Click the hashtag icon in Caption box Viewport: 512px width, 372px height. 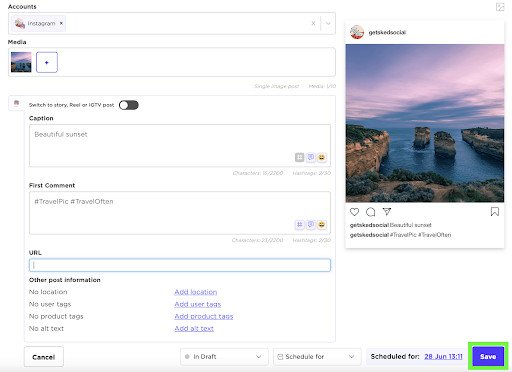coord(299,157)
